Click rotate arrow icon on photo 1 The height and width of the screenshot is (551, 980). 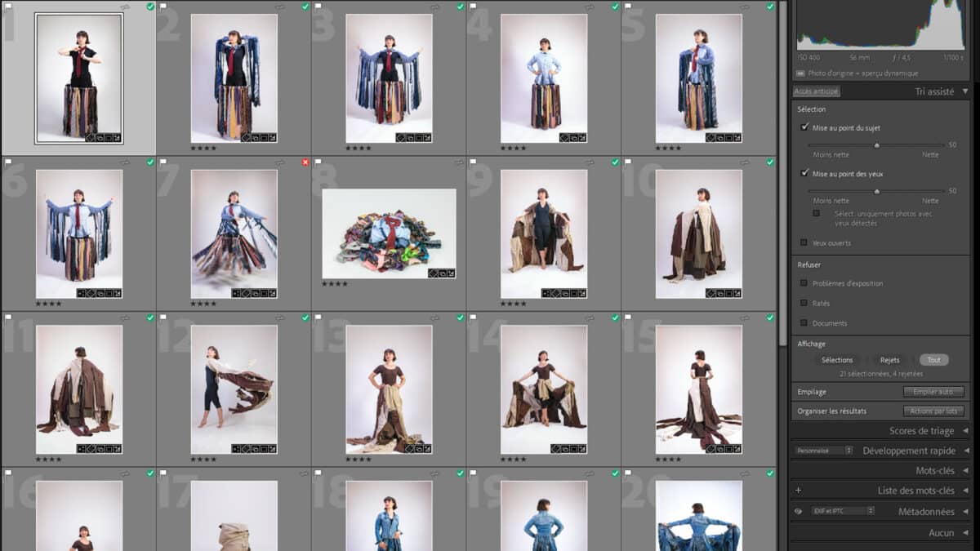pyautogui.click(x=125, y=7)
